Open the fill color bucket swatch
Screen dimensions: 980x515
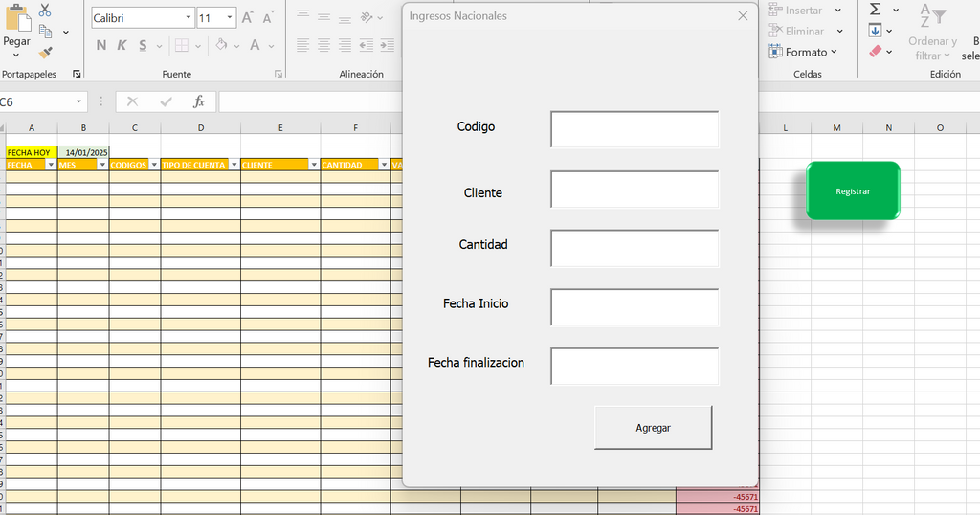[221, 45]
